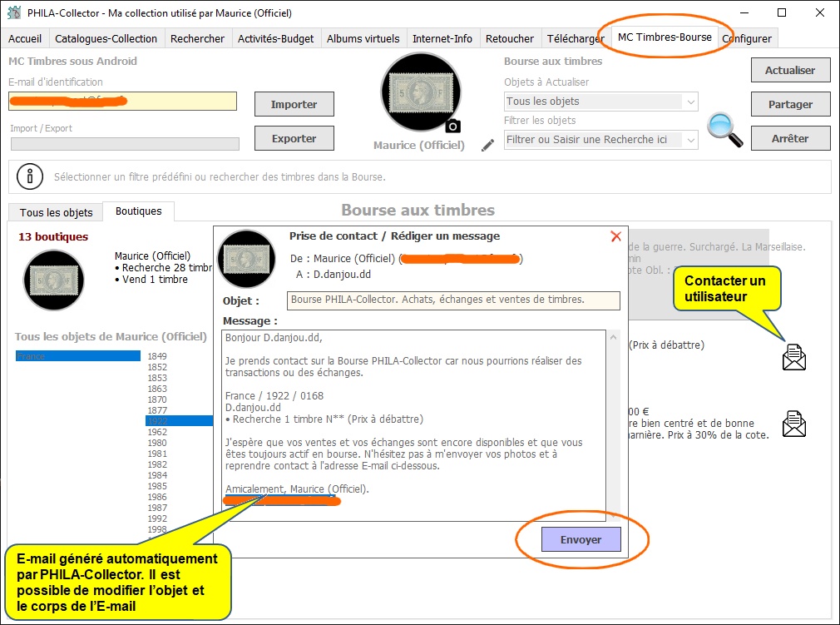Select France in the objects list
This screenshot has width=840, height=625.
pos(78,356)
